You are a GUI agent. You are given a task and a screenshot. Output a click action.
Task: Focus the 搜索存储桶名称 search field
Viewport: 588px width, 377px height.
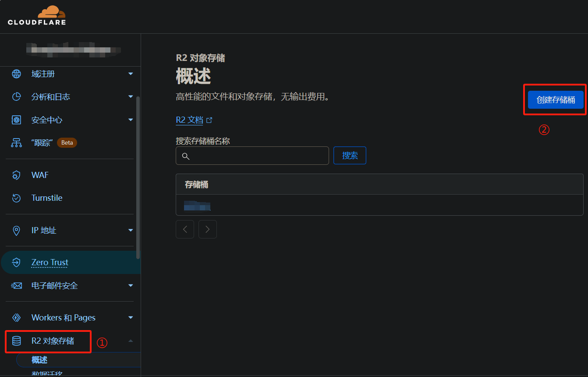click(252, 156)
